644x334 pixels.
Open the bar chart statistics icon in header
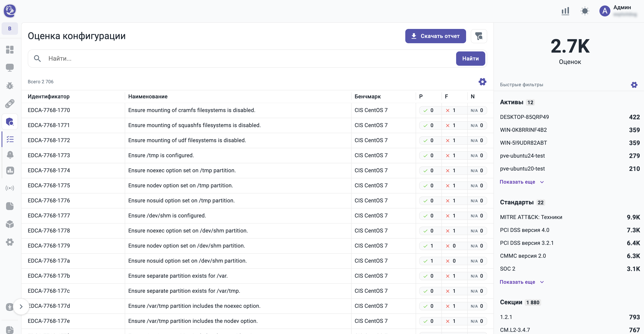(565, 11)
